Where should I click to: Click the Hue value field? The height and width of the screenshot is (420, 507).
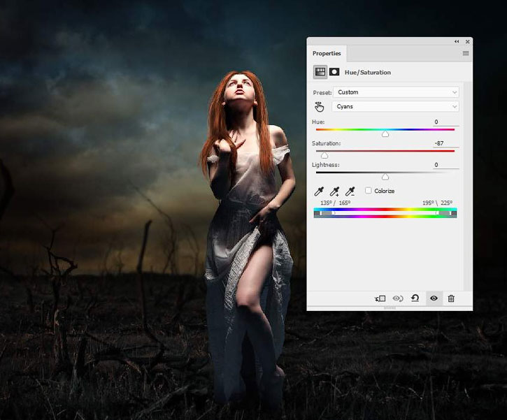point(446,122)
